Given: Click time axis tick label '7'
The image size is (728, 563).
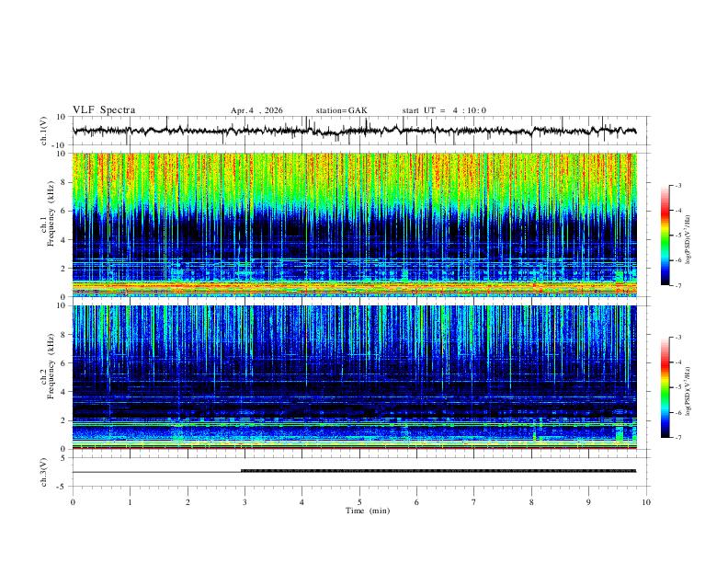Looking at the screenshot, I should (x=474, y=502).
